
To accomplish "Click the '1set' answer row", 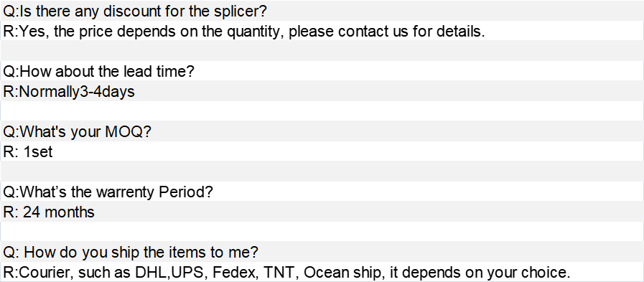I will (x=322, y=151).
